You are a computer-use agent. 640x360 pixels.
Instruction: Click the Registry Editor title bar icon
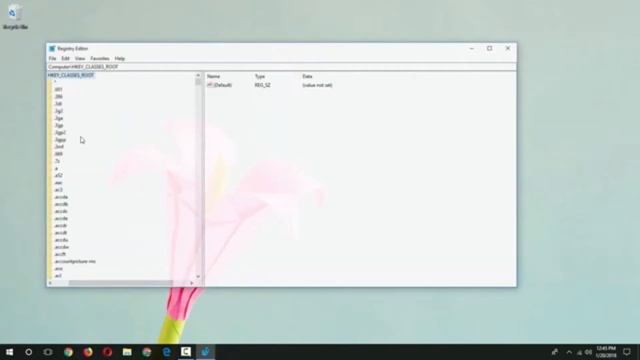click(x=52, y=49)
